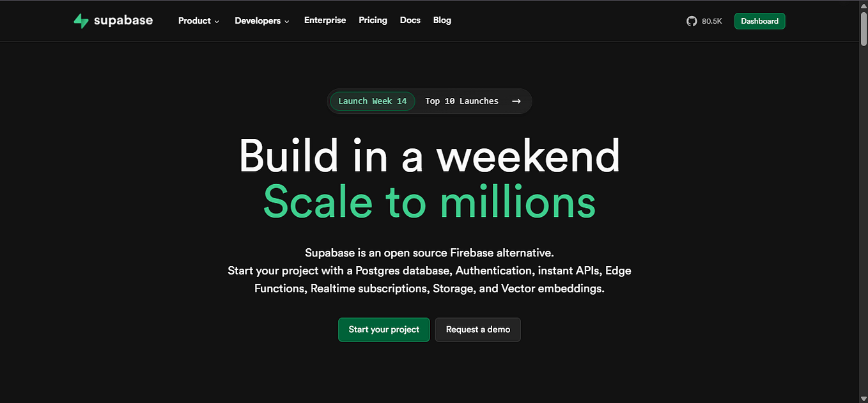This screenshot has width=868, height=403.
Task: Select the green lightning icon in the navbar
Action: coord(81,20)
